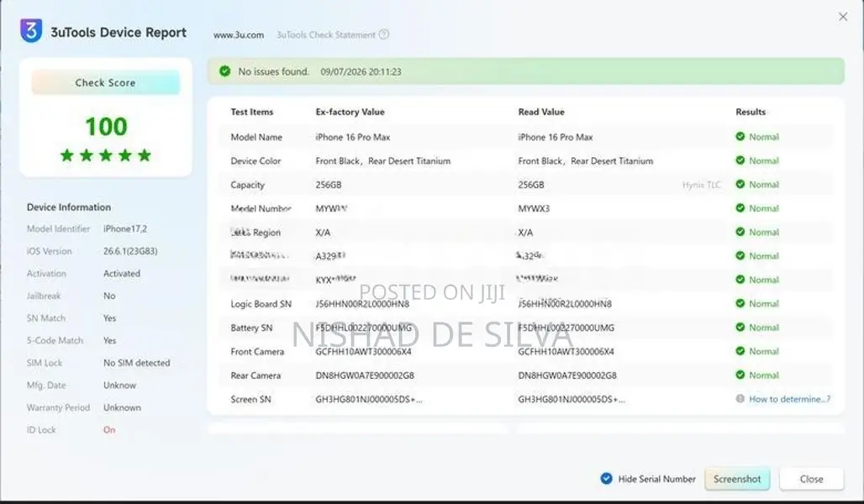Image resolution: width=864 pixels, height=504 pixels.
Task: Click the five-star rating under score
Action: (x=106, y=155)
